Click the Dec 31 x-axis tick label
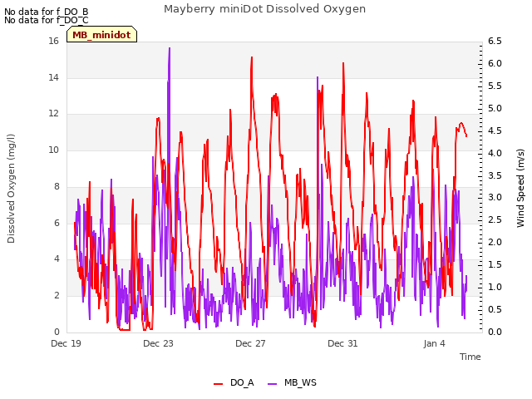532x399 pixels. [342, 343]
